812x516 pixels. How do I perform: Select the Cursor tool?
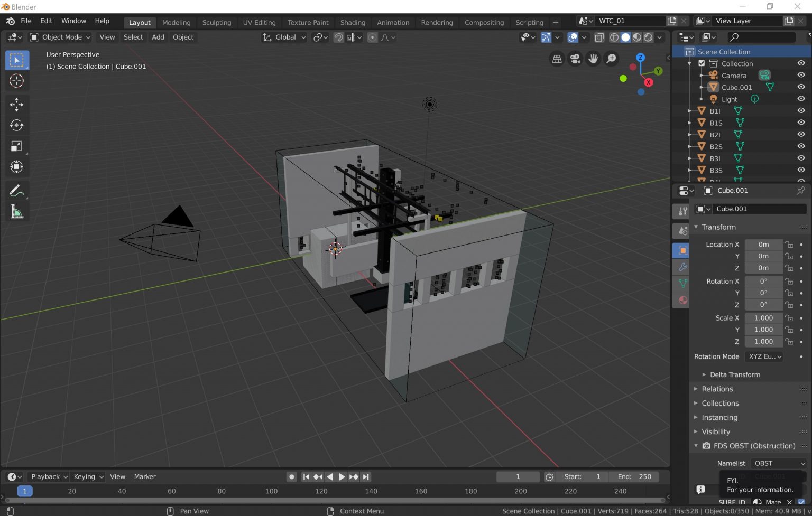tap(16, 81)
